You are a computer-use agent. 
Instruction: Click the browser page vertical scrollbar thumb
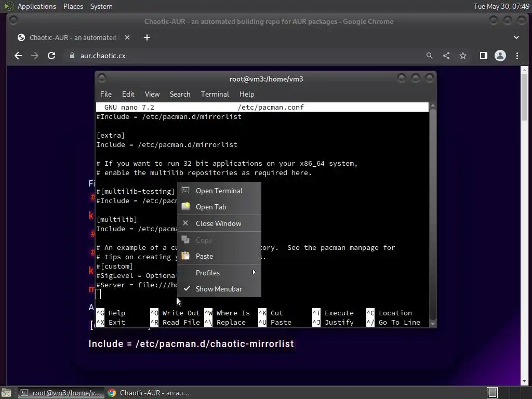(525, 97)
